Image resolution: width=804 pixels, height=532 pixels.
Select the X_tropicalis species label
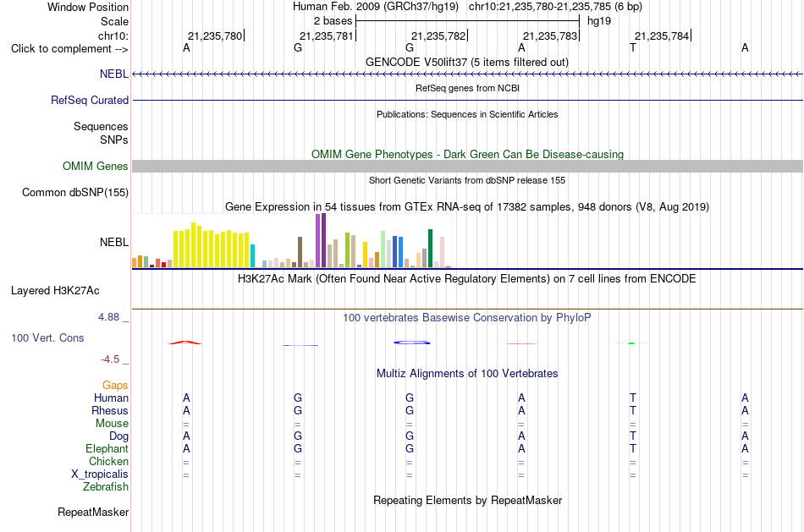[100, 474]
